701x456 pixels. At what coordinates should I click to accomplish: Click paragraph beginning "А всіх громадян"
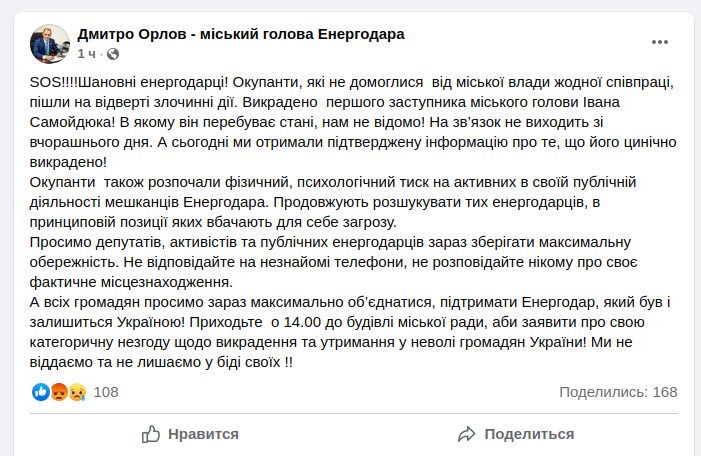[350, 332]
